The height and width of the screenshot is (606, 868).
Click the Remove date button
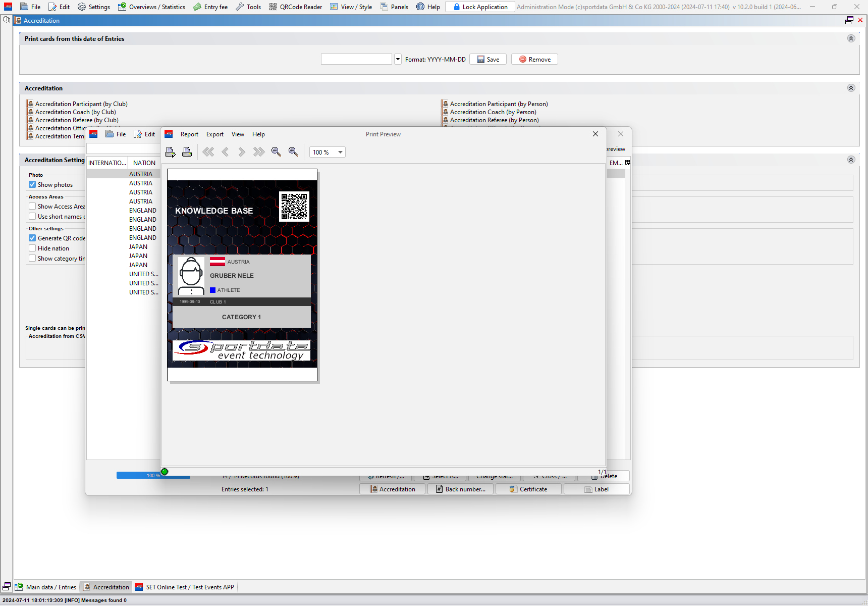coord(535,59)
